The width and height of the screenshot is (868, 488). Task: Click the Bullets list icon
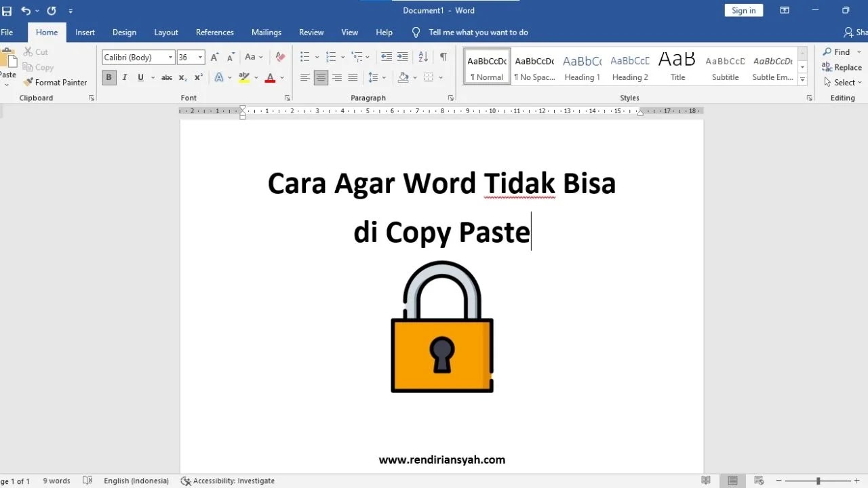tap(304, 57)
